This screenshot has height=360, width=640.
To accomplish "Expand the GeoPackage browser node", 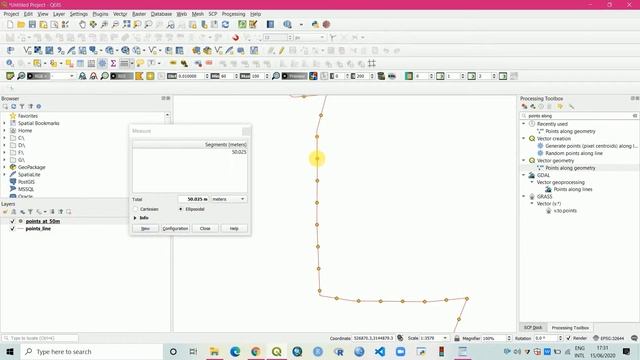I will [4, 167].
